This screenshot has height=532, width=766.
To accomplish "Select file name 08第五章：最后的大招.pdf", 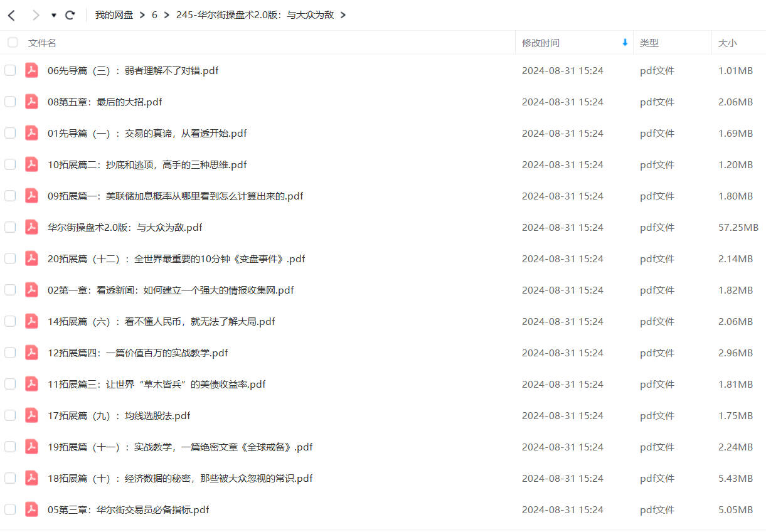I will point(105,102).
